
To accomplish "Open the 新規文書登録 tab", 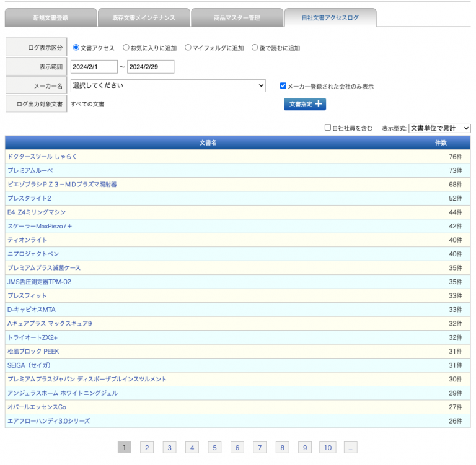I will 51,18.
